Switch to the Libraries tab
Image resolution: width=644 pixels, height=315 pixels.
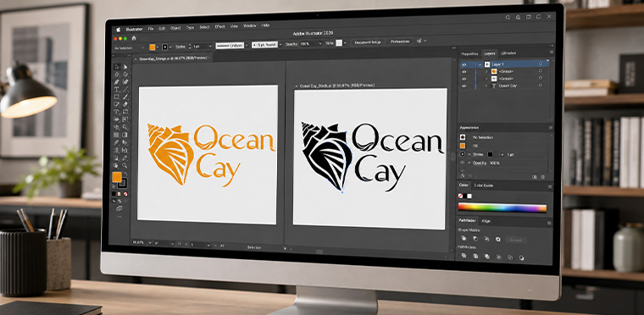(x=508, y=53)
